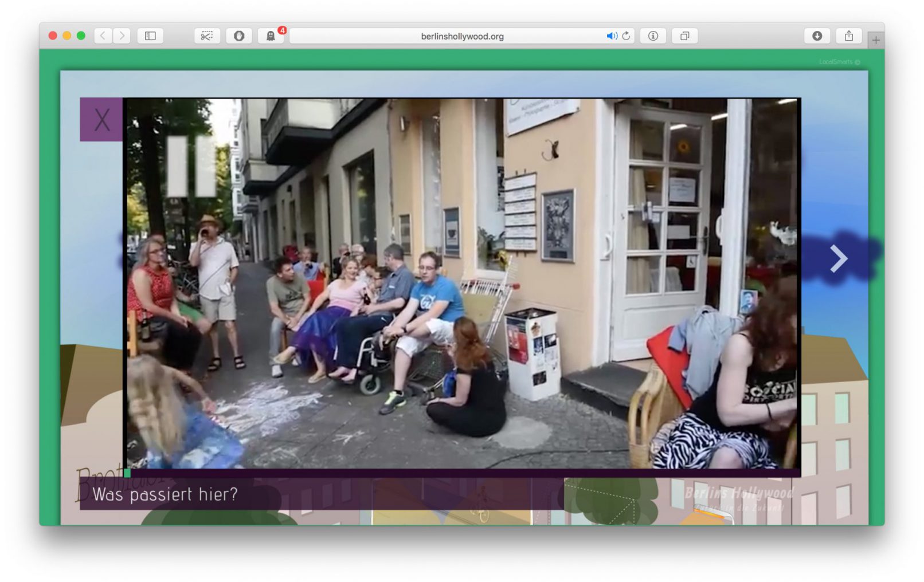Show the tab overview
This screenshot has height=582, width=924.
click(x=684, y=36)
